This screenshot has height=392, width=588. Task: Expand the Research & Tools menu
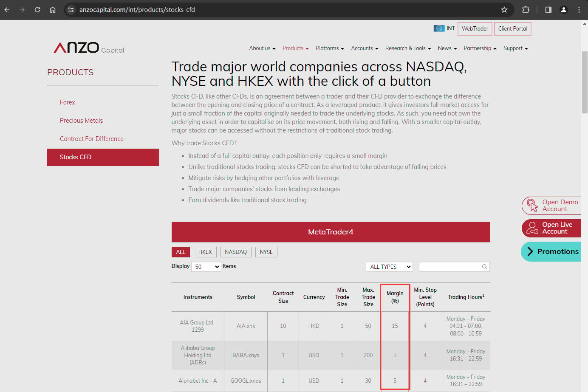coord(408,48)
